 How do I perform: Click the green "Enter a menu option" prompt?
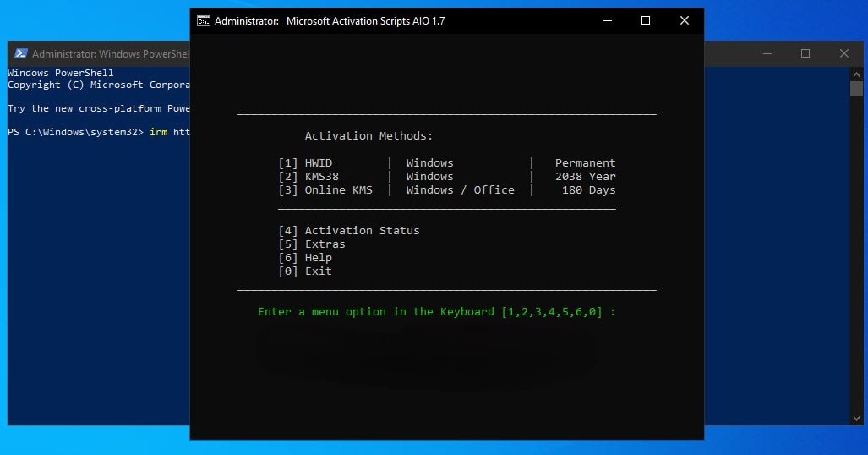pyautogui.click(x=436, y=312)
